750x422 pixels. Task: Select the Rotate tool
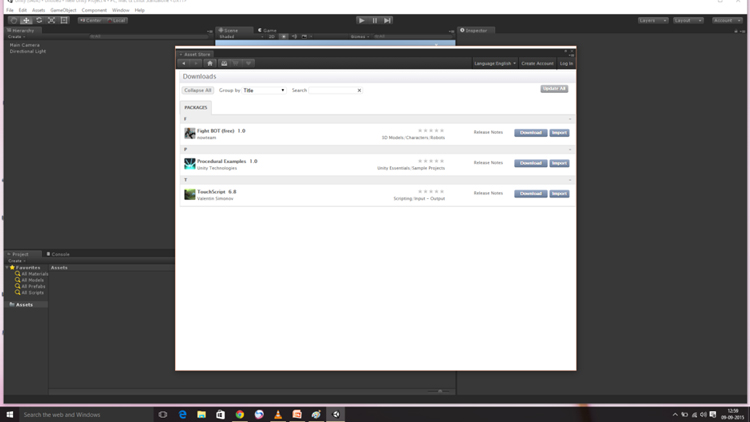[39, 21]
